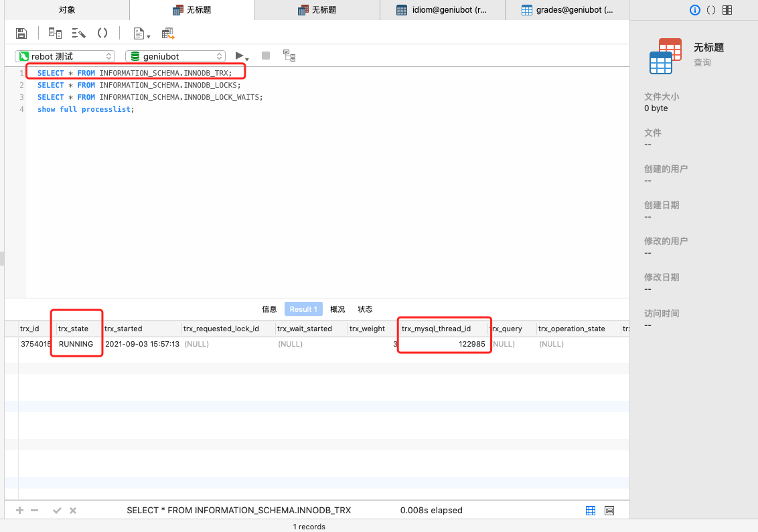Select the RUNNING cell
The height and width of the screenshot is (532, 758).
click(79, 344)
